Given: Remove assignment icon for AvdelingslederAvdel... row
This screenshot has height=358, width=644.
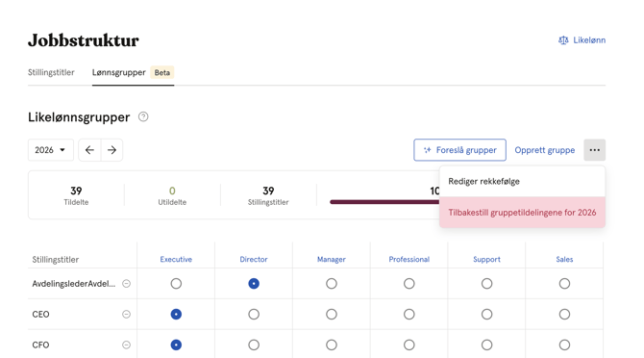Looking at the screenshot, I should (127, 284).
